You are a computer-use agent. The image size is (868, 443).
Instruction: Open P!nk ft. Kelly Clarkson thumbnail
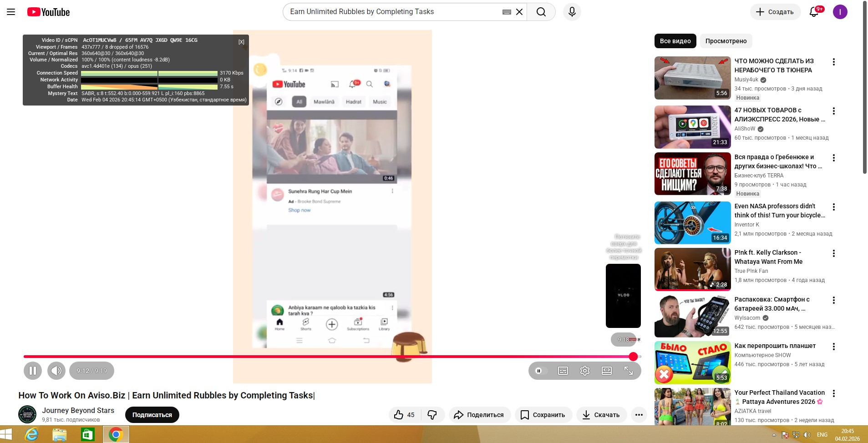[x=693, y=269]
